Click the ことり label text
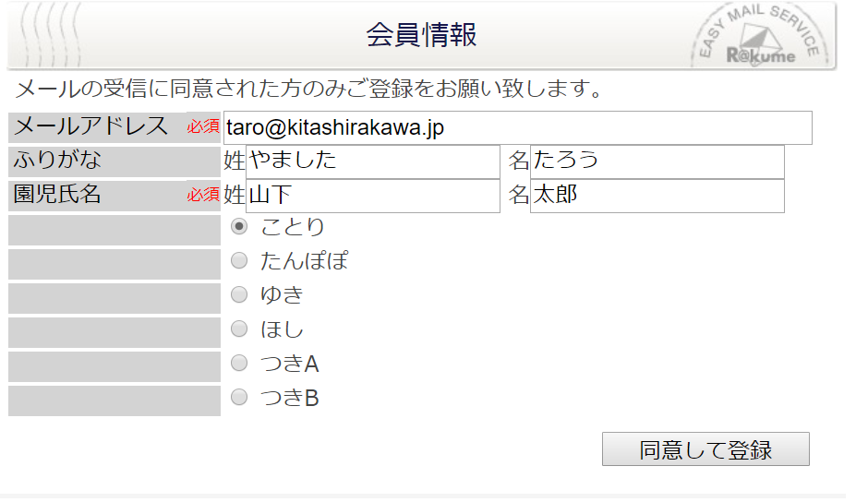 [293, 227]
